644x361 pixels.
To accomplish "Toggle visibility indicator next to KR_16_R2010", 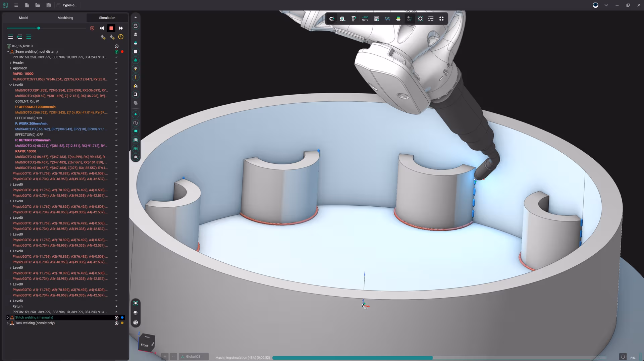I will click(x=117, y=46).
